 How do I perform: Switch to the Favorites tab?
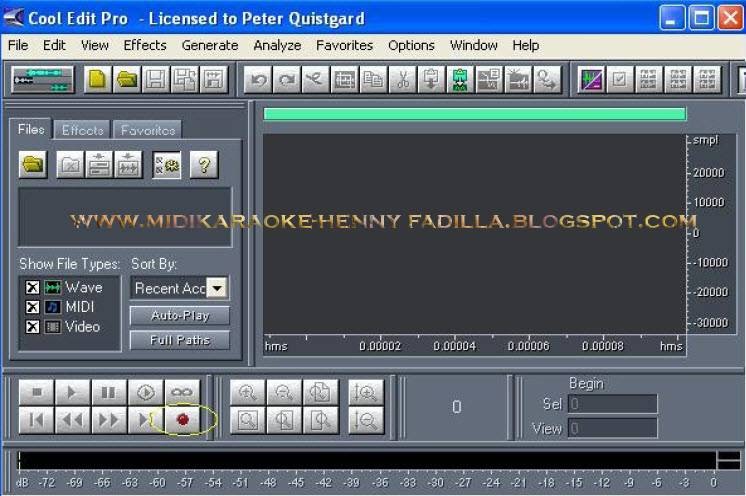click(x=148, y=130)
